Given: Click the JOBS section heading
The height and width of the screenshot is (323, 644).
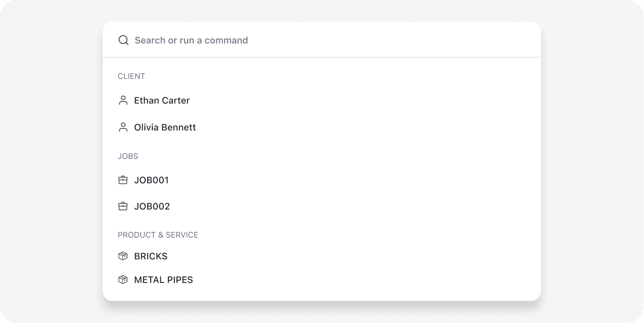Looking at the screenshot, I should point(128,156).
